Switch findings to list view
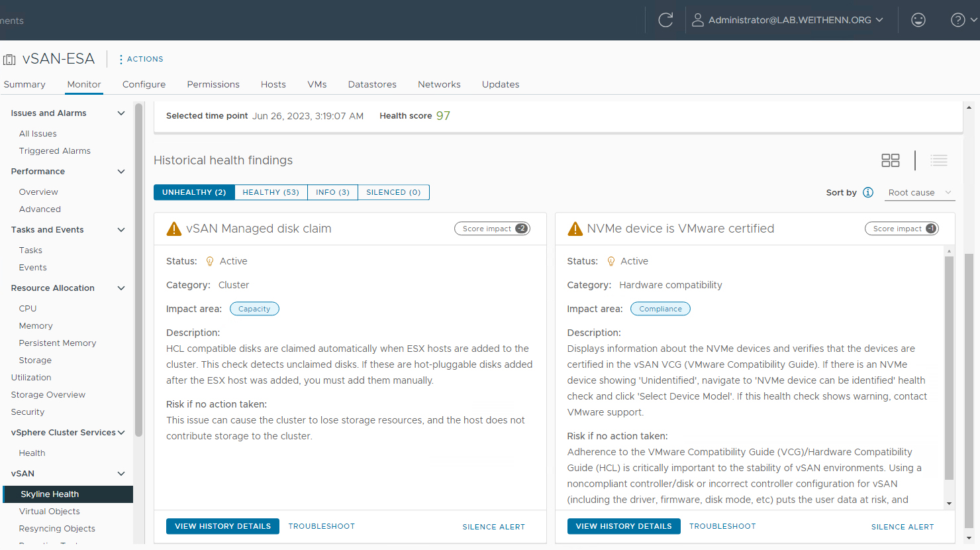 [x=939, y=160]
